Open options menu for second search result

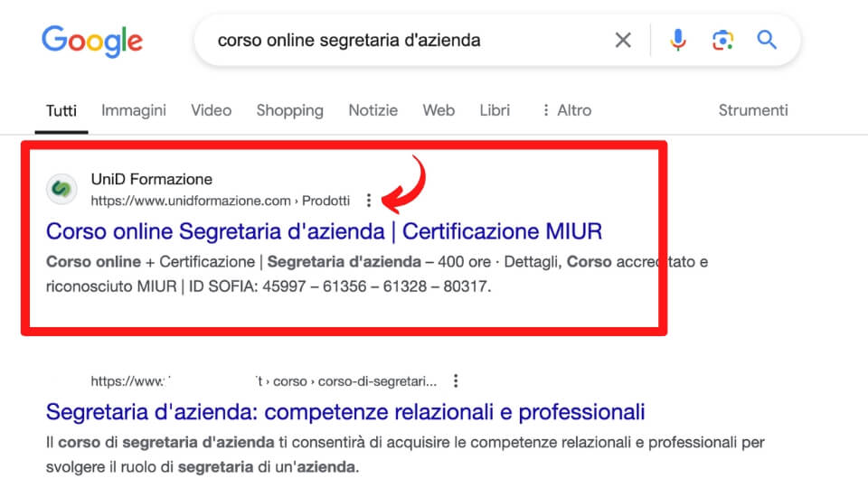tap(456, 380)
